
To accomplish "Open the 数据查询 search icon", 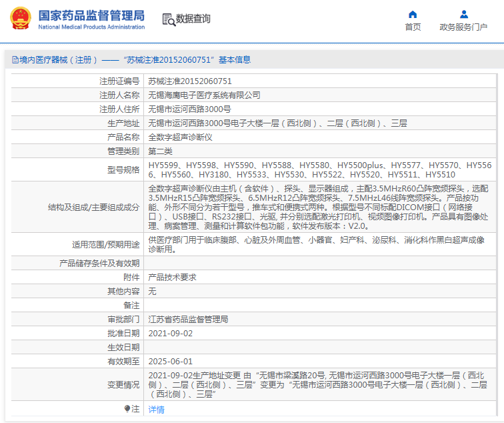I will [x=169, y=19].
